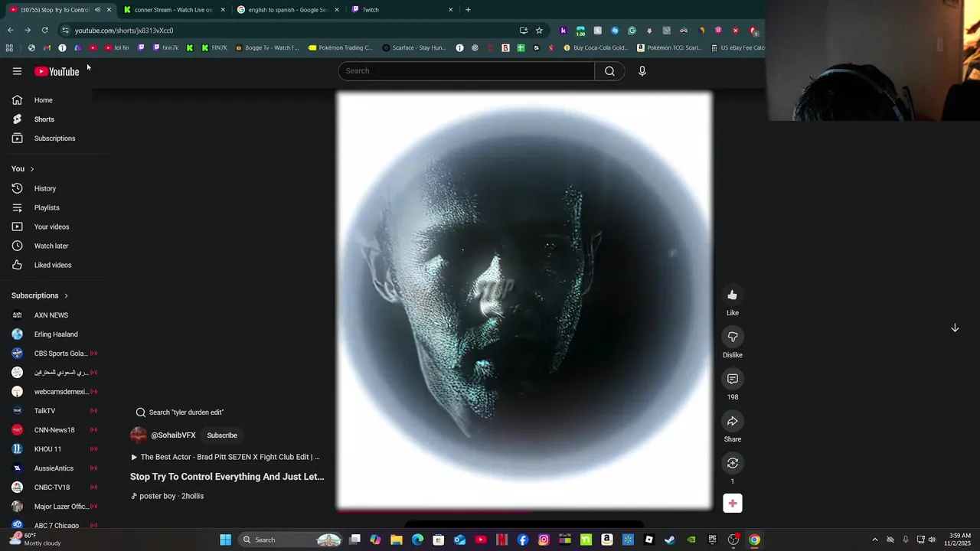This screenshot has height=551, width=980.
Task: Open the comments showing 198
Action: [x=733, y=380]
